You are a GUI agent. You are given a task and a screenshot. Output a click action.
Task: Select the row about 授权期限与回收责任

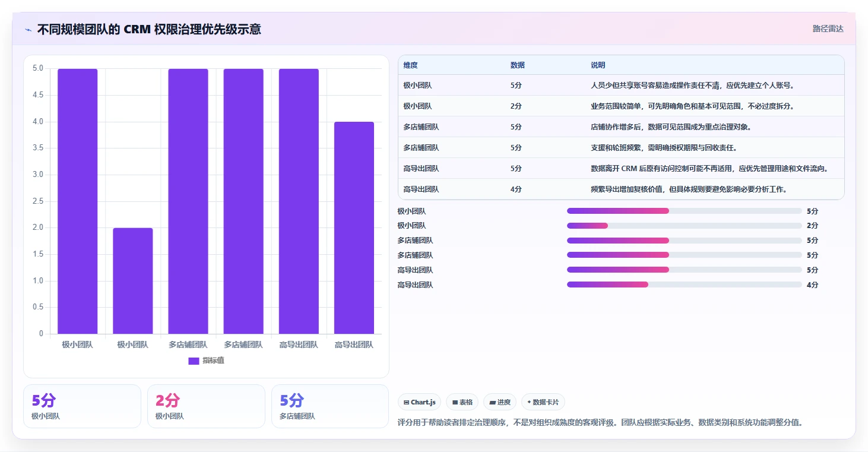[621, 148]
